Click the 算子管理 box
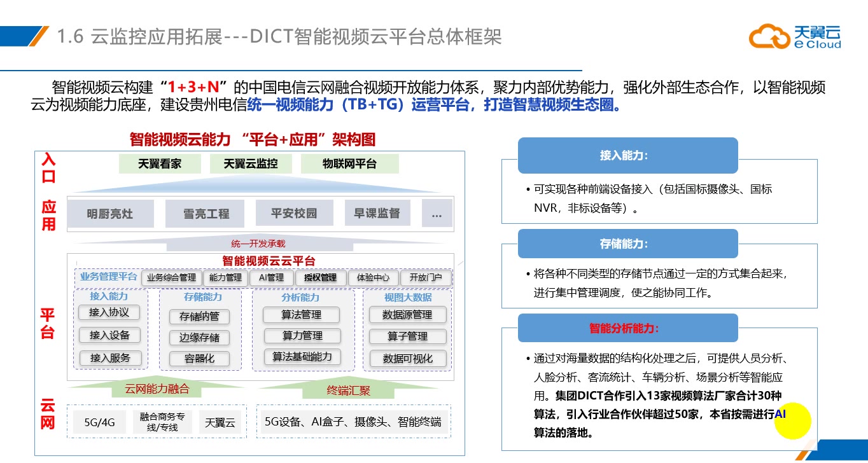868x463 pixels. tap(407, 336)
